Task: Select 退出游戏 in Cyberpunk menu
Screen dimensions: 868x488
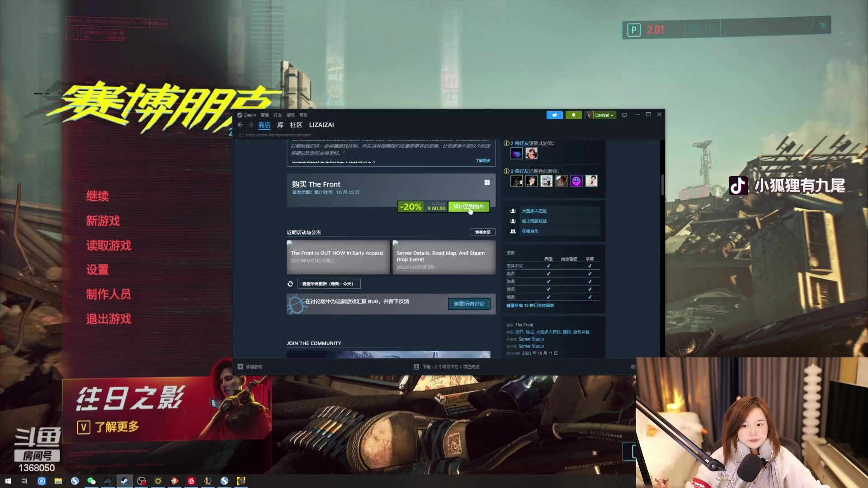Action: 108,319
